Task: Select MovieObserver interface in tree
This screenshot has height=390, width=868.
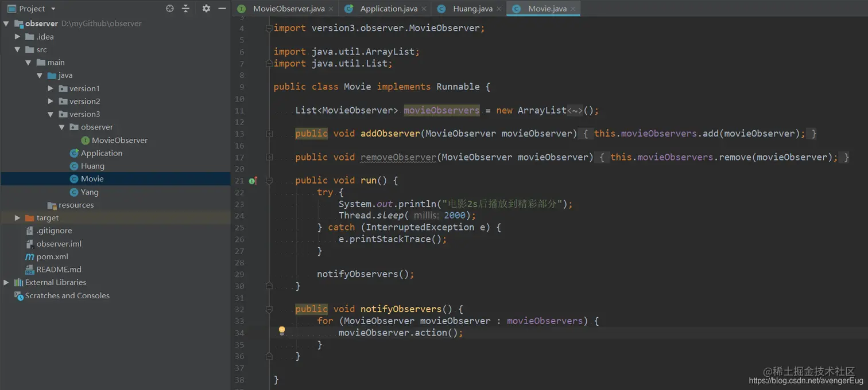Action: tap(114, 140)
